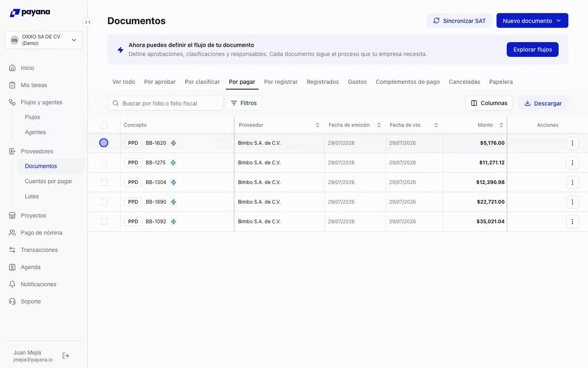Click the Juan Mejia user profile

33,356
